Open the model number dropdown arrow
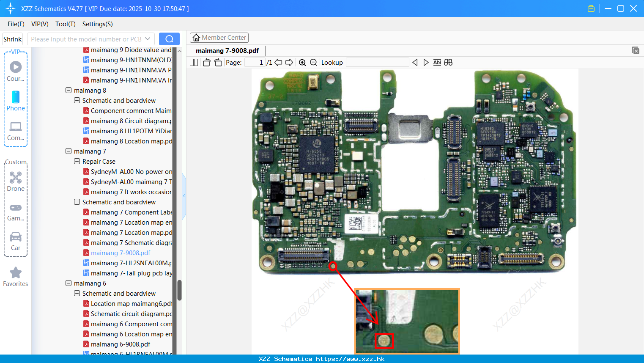 (148, 39)
